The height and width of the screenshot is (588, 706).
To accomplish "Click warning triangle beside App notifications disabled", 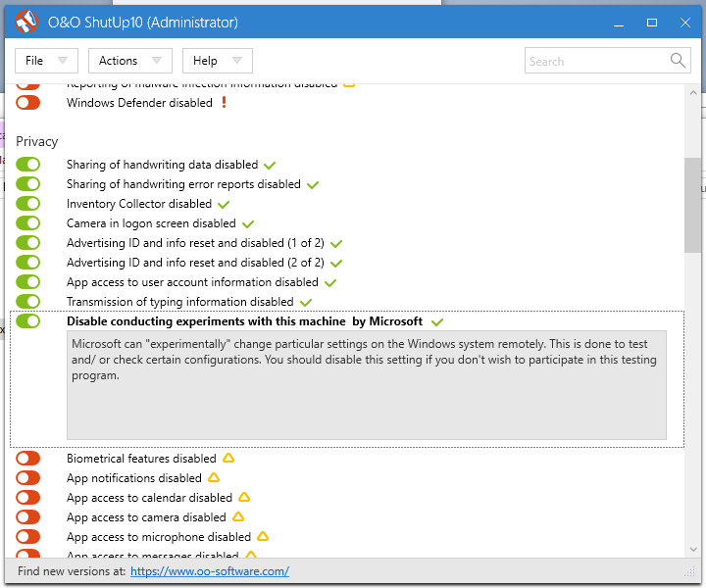I will pyautogui.click(x=214, y=477).
